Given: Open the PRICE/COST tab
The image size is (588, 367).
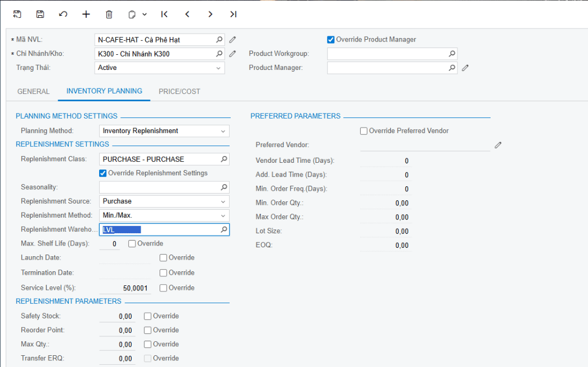Looking at the screenshot, I should (179, 91).
